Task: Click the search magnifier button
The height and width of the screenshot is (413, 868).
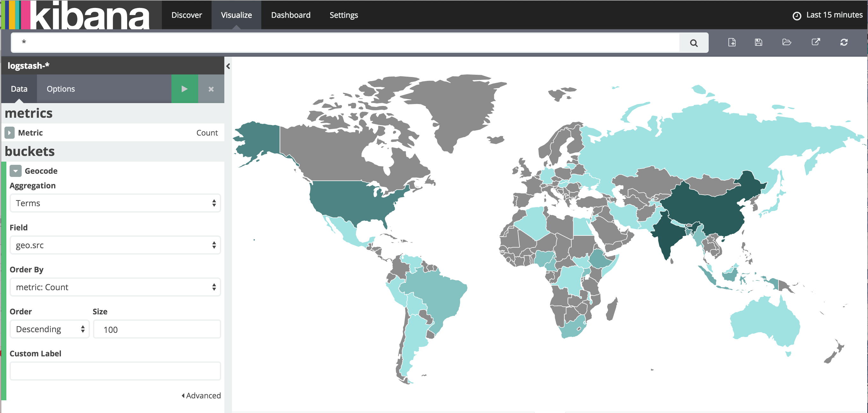Action: pyautogui.click(x=693, y=43)
